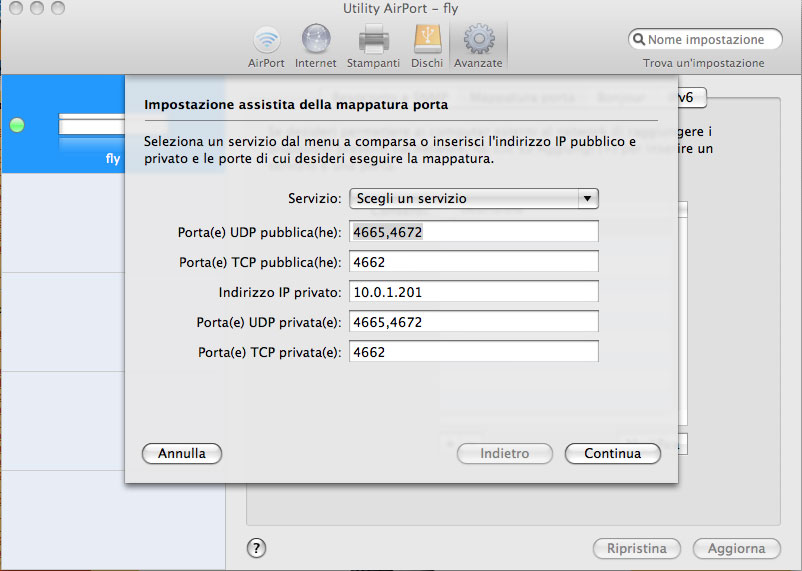Click the Ripristina button
The width and height of the screenshot is (802, 571).
pyautogui.click(x=637, y=548)
